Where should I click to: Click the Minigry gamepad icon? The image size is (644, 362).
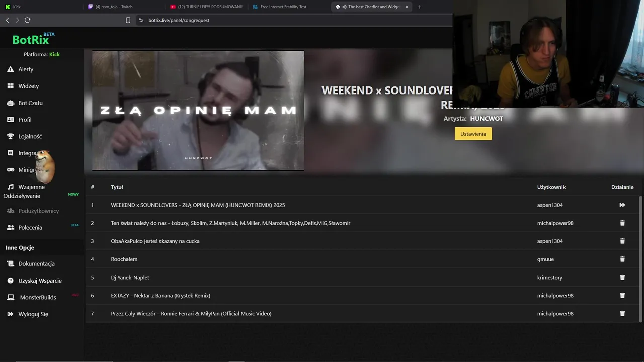[x=10, y=170]
